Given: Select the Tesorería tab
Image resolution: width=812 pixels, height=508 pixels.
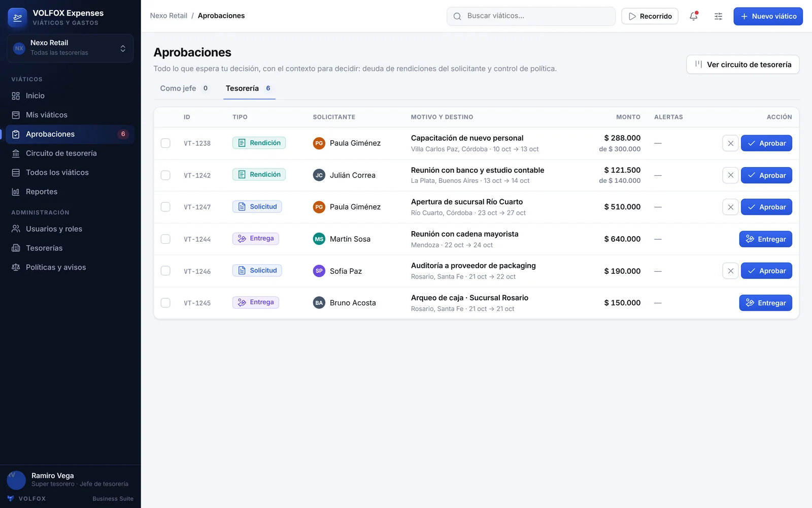Looking at the screenshot, I should [x=249, y=88].
